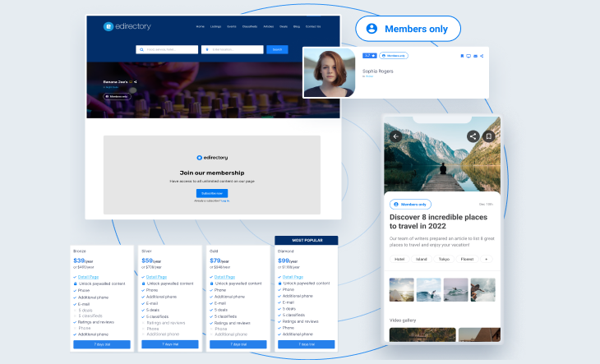Start the 7 days trial for Diamond
This screenshot has height=364, width=600.
pos(306,344)
